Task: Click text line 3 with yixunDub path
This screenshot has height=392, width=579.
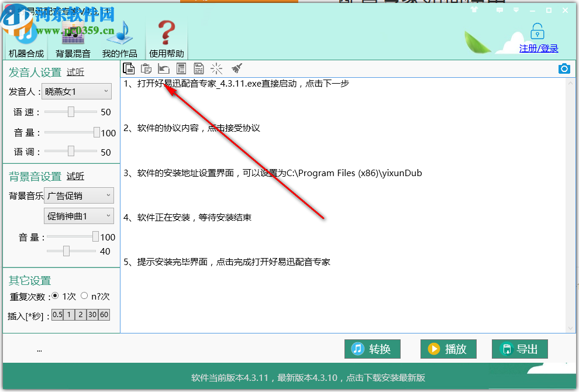Action: (273, 173)
